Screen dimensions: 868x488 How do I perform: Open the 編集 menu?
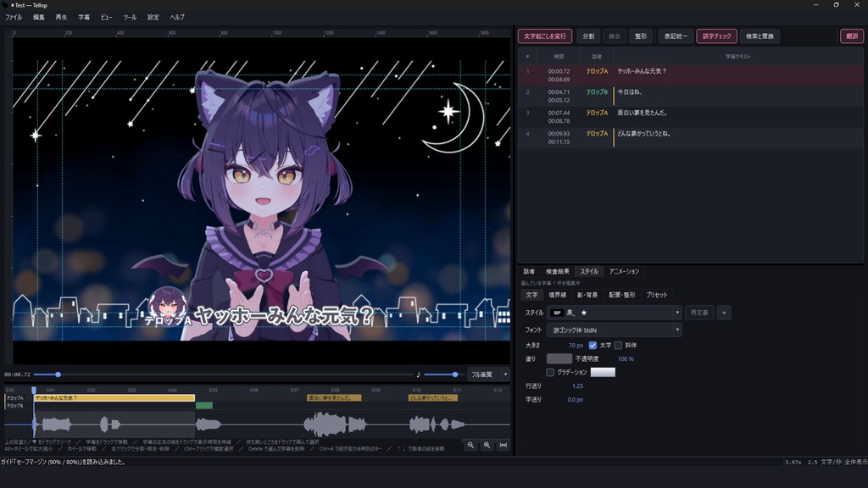(39, 17)
